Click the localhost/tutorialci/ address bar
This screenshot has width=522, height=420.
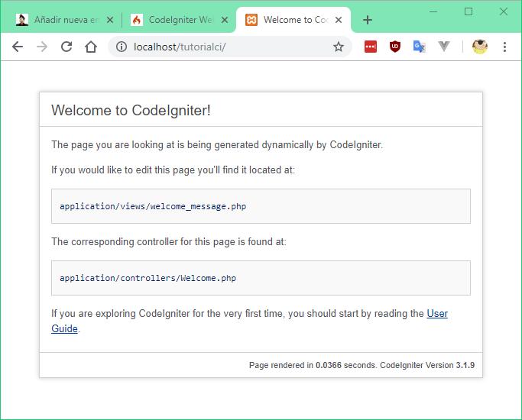230,47
